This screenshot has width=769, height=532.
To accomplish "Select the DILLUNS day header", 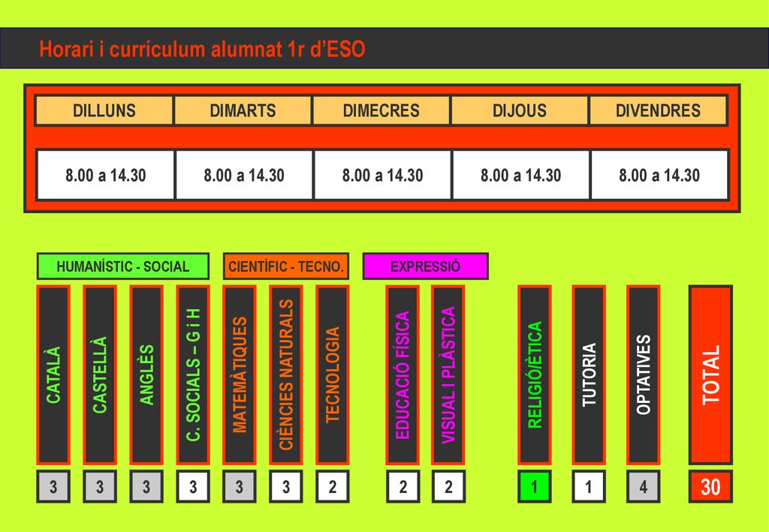I will coord(104,110).
